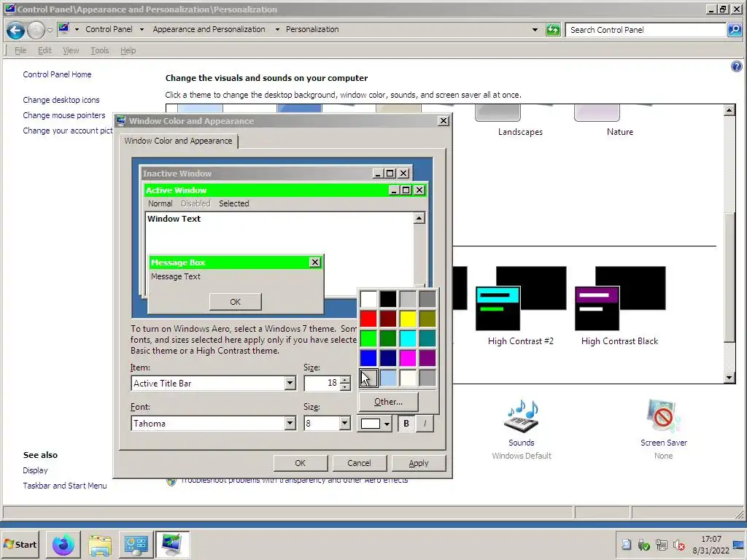The width and height of the screenshot is (747, 560).
Task: Expand the Control Panel breadcrumb arrow
Action: (142, 29)
